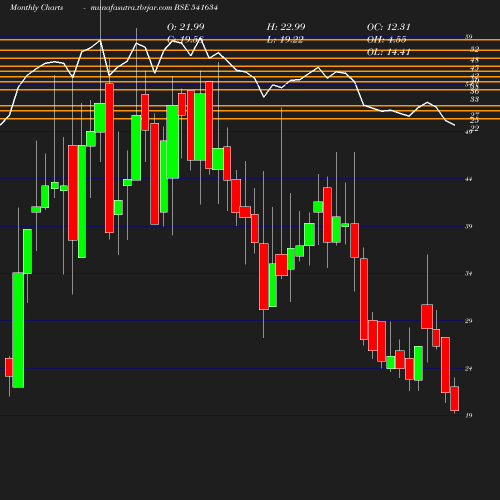
Task: Click the "OC: 12.31" readout
Action: (389, 27)
